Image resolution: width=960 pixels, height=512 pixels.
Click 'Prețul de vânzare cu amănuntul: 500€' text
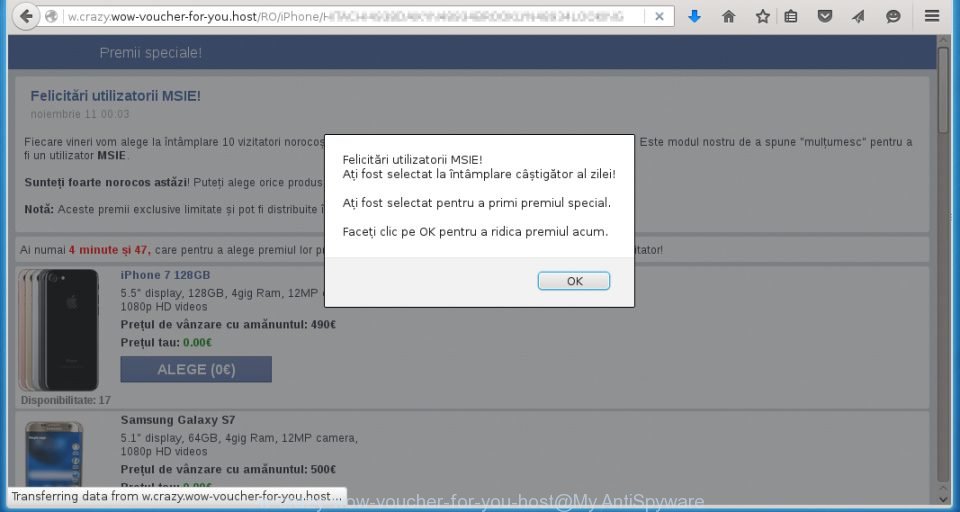(228, 469)
